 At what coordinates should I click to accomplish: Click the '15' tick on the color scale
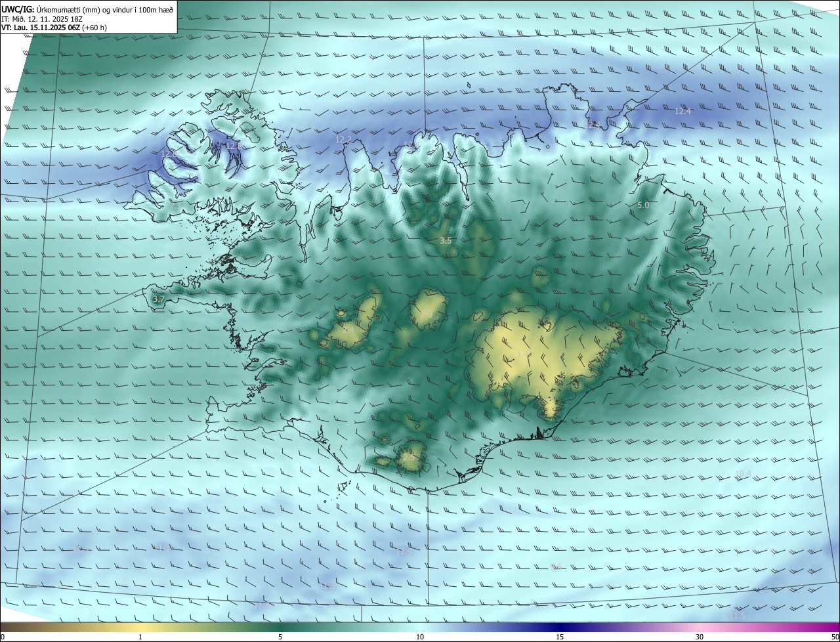point(560,637)
